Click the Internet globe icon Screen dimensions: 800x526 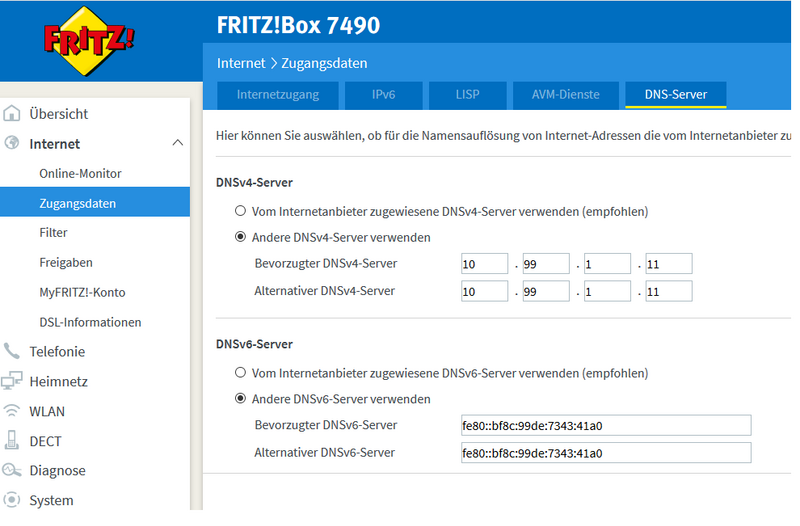point(12,144)
